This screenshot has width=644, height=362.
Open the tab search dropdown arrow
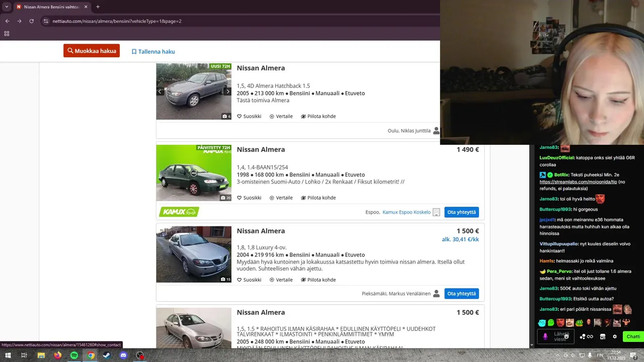[x=7, y=7]
